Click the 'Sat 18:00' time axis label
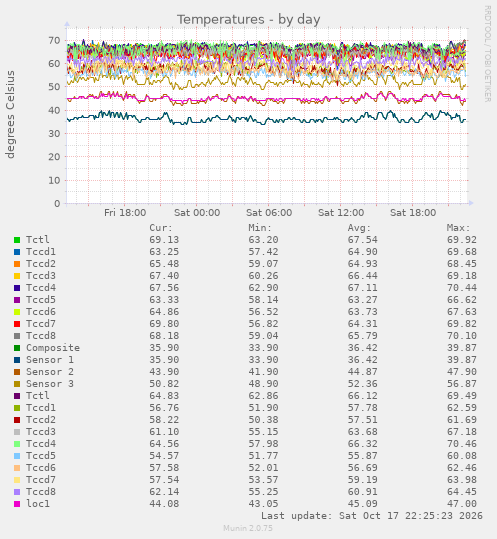This screenshot has width=497, height=539. tap(413, 213)
